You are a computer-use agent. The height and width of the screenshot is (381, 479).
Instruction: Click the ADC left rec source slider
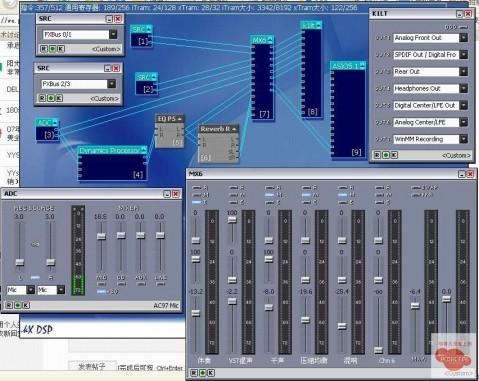click(x=20, y=262)
